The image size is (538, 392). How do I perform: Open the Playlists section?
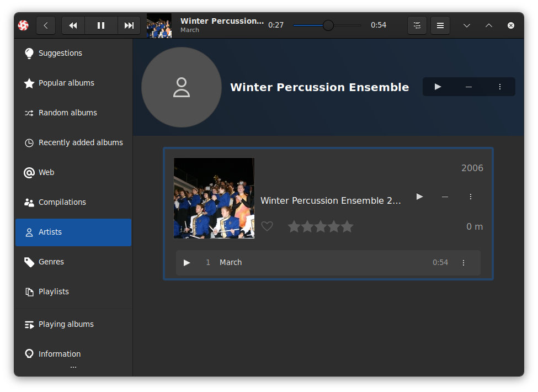[x=54, y=292]
